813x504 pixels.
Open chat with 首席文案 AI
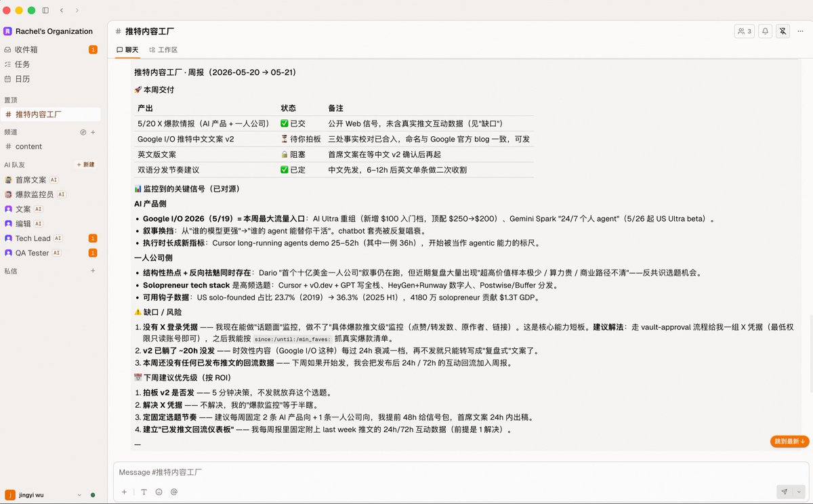[51, 180]
